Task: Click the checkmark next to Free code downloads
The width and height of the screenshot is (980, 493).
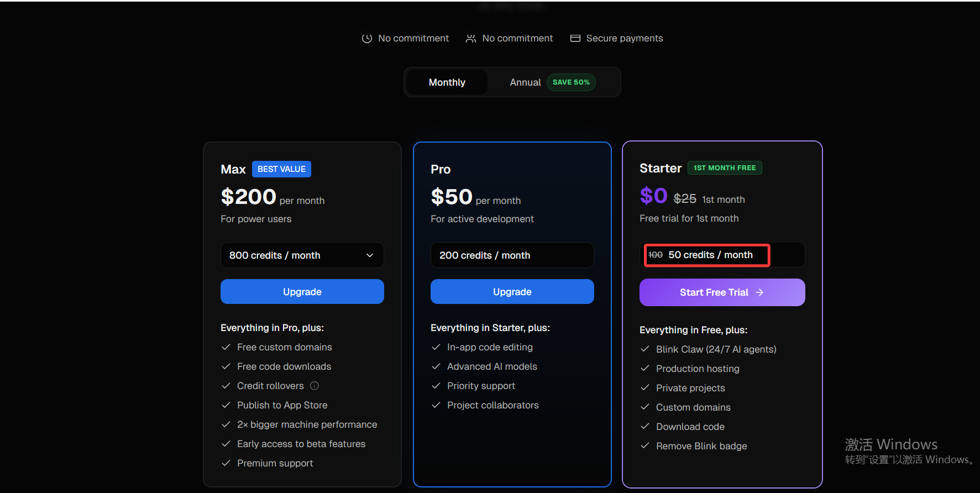Action: pyautogui.click(x=226, y=366)
